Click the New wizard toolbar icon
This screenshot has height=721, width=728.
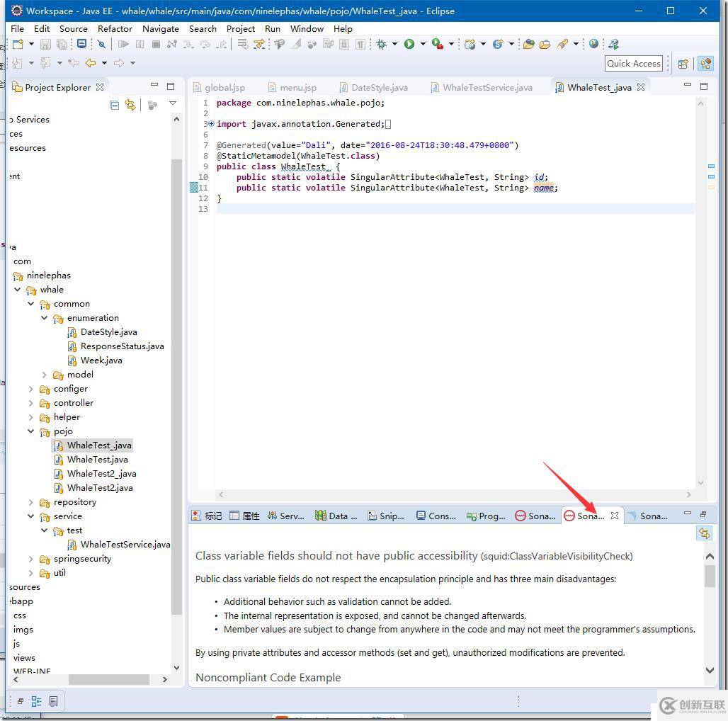[18, 44]
